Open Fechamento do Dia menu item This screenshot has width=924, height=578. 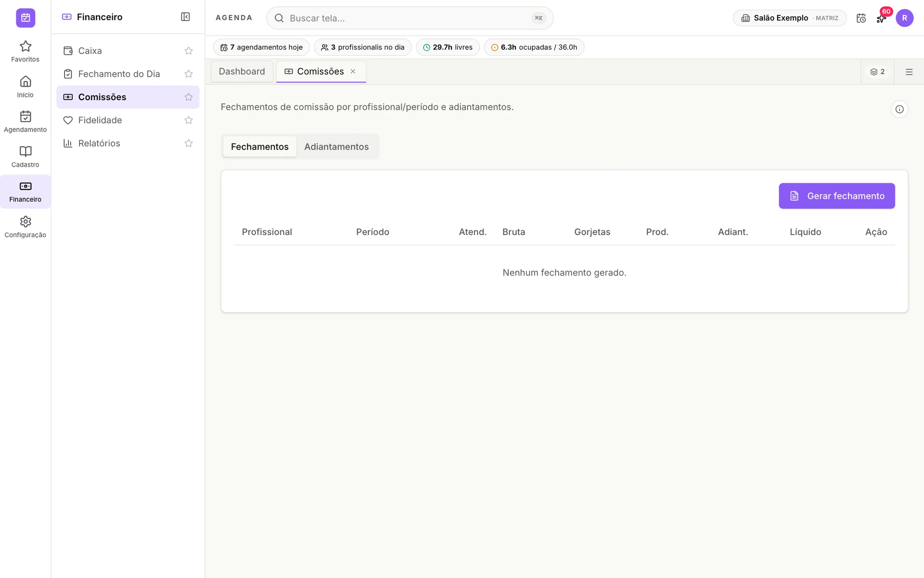(128, 74)
